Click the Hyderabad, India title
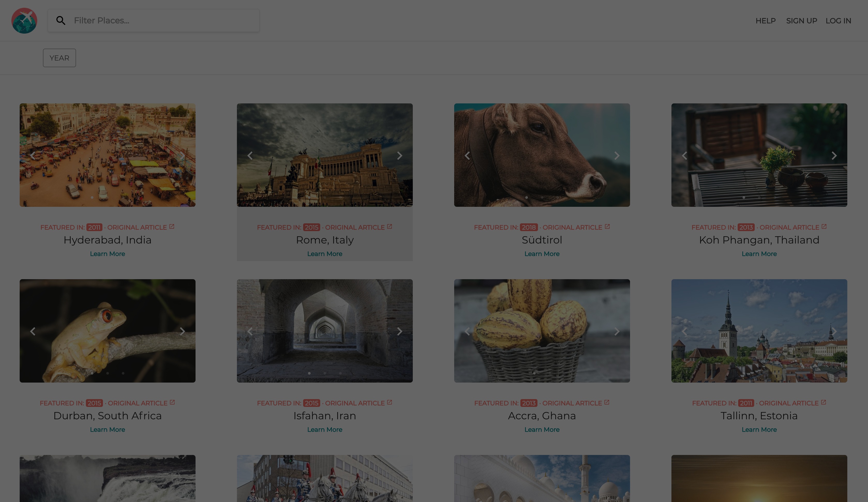This screenshot has height=502, width=868. tap(108, 240)
